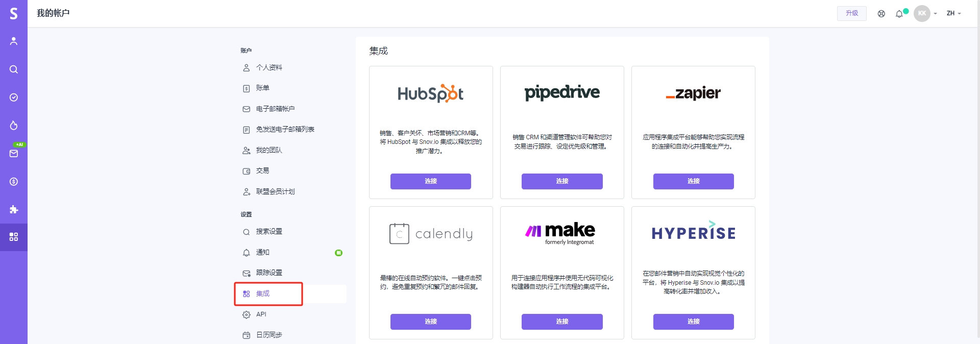Screen dimensions: 980x344
Task: Click the Snov.io S logo
Action: 14,13
